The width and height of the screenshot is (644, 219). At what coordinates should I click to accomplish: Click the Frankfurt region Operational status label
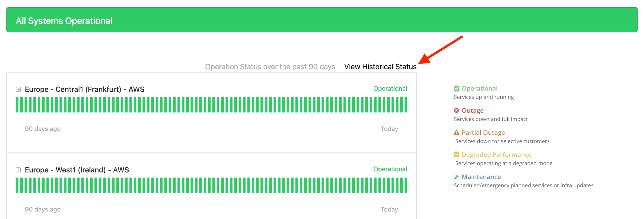pyautogui.click(x=390, y=88)
